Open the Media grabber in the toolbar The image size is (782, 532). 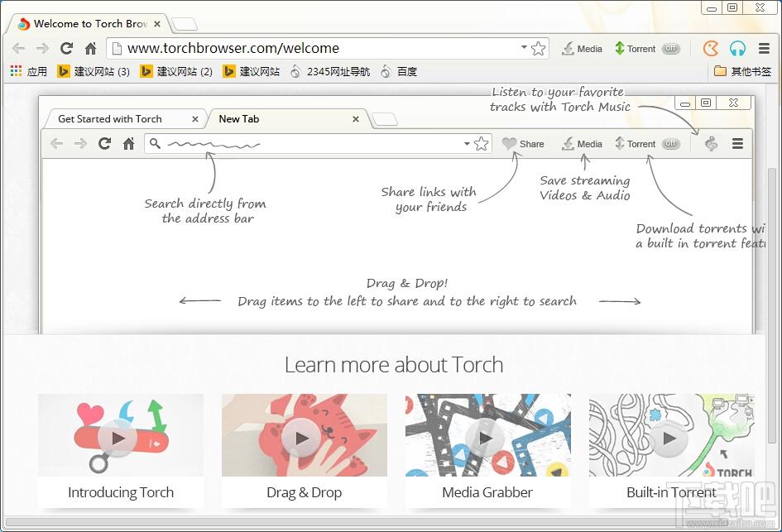pyautogui.click(x=582, y=48)
